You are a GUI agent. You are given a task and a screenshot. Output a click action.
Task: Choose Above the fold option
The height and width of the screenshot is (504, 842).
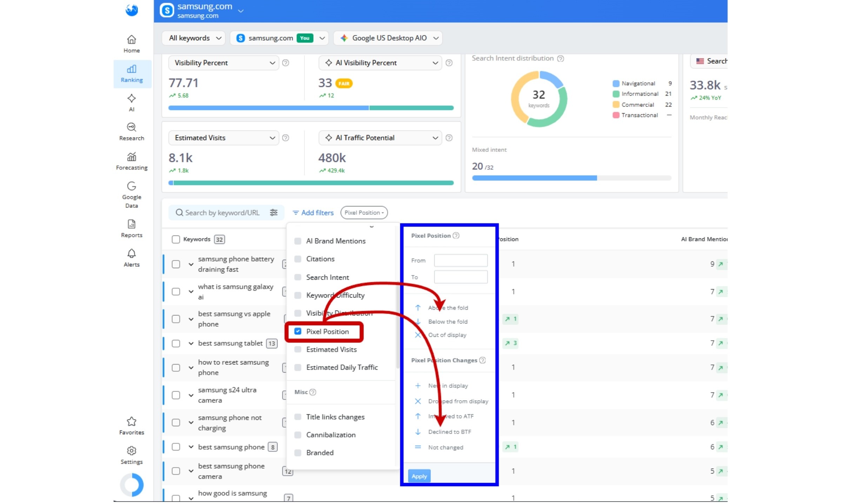tap(448, 308)
